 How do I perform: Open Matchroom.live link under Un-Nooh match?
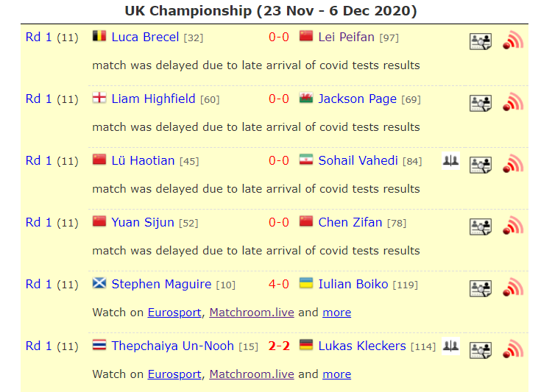pyautogui.click(x=252, y=374)
